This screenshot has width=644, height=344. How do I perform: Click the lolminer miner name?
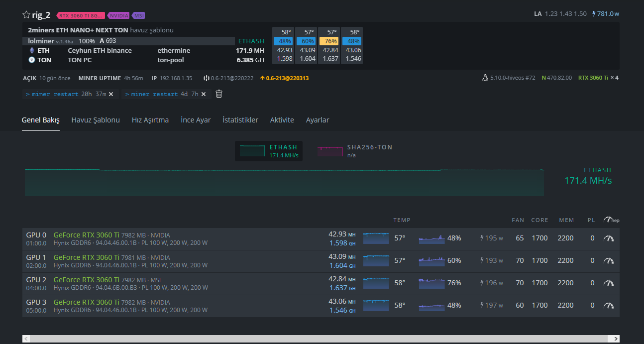coord(41,41)
